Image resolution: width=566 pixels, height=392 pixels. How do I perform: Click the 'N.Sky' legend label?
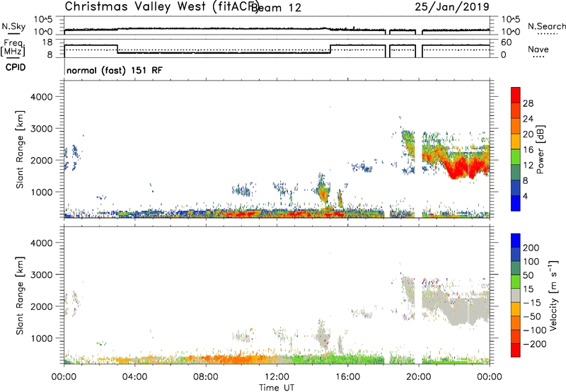(x=13, y=26)
